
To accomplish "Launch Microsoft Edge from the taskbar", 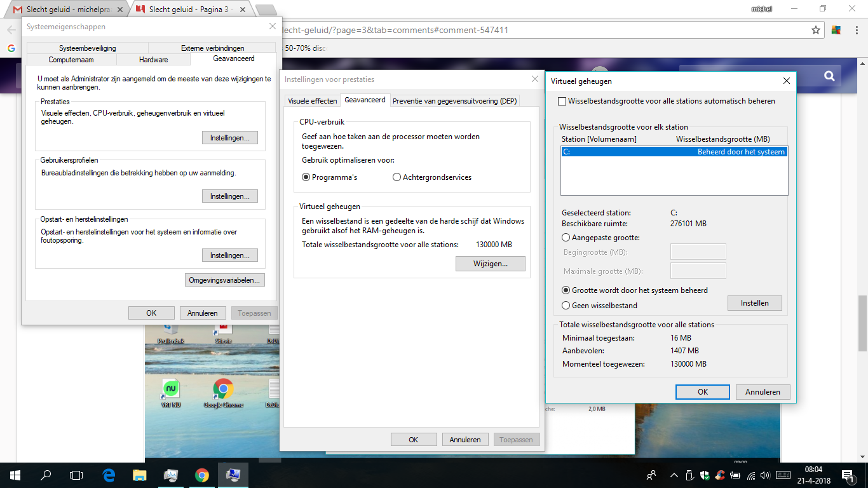I will coord(109,475).
